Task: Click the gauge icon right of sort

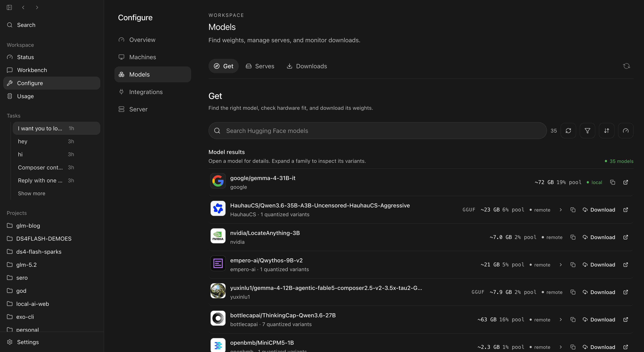Action: tap(626, 131)
